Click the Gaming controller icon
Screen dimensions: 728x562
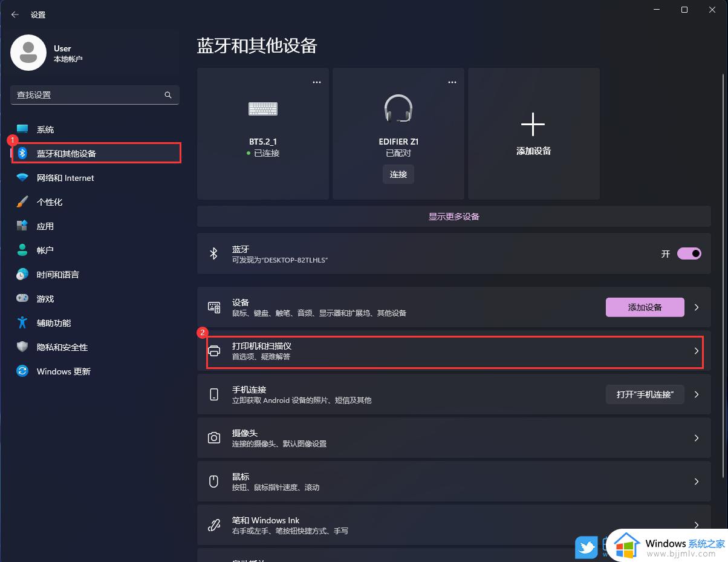coord(22,298)
